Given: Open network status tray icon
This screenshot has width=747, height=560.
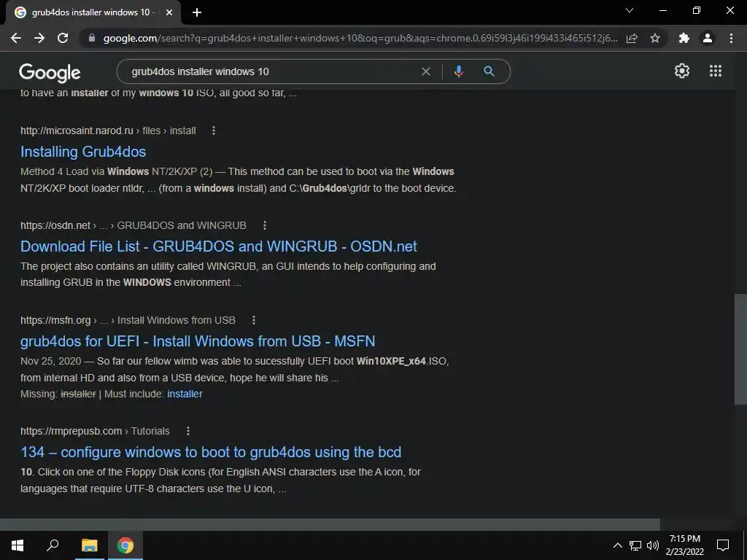Looking at the screenshot, I should [635, 545].
